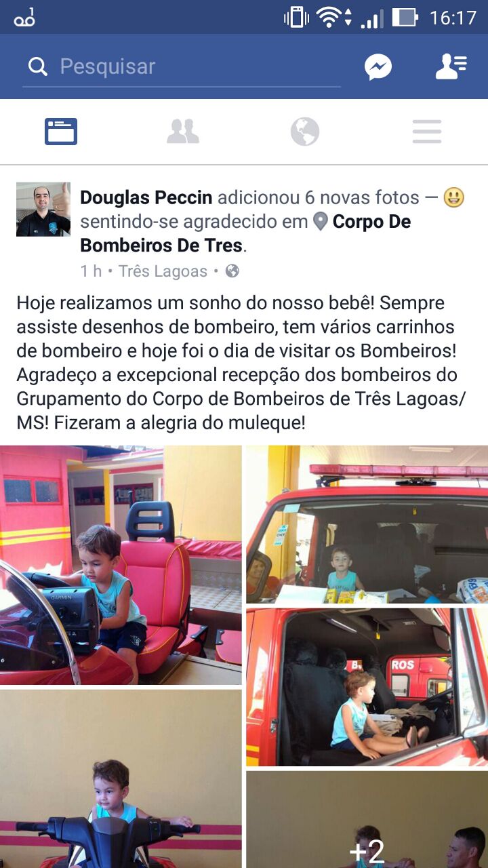
Task: View photo of boy on red seat
Action: pos(121,565)
